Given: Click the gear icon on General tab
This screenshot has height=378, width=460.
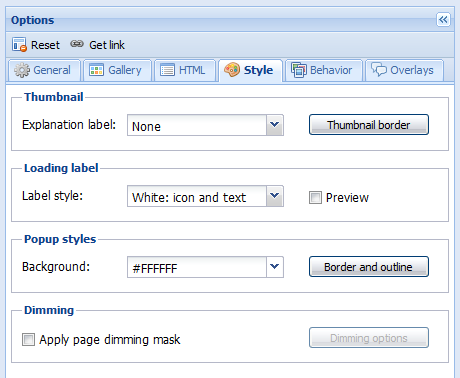Looking at the screenshot, I should pyautogui.click(x=22, y=70).
